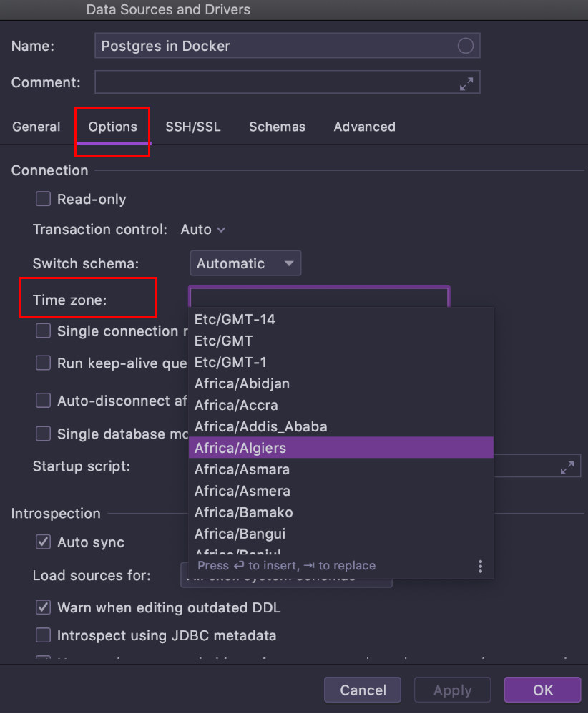Select Etc/GMT-1 in the list
588x714 pixels.
click(341, 362)
